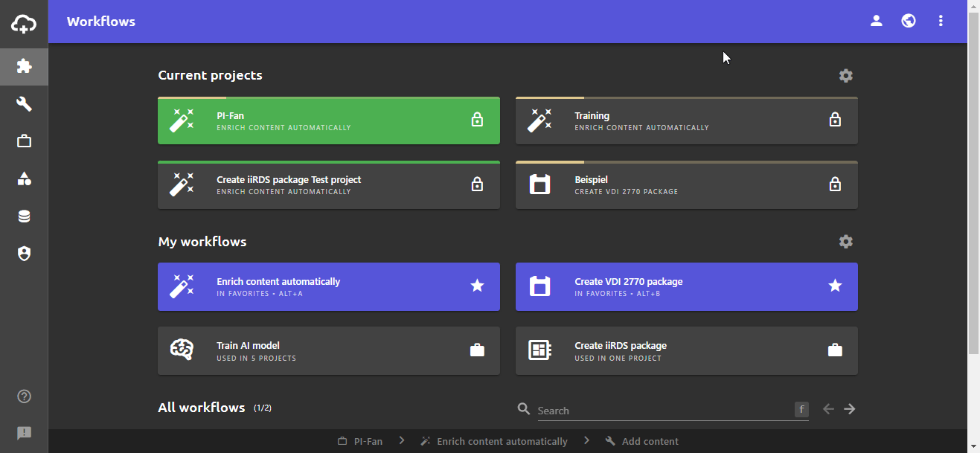
Task: Click the brain icon on Train AI model
Action: coord(182,350)
